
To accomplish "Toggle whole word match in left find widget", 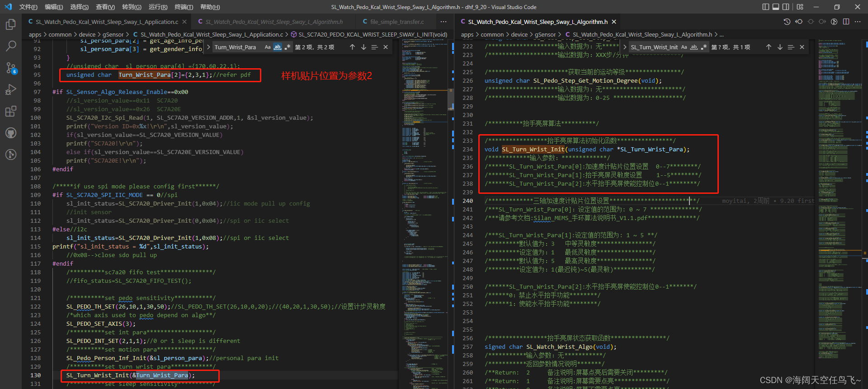I will [278, 47].
